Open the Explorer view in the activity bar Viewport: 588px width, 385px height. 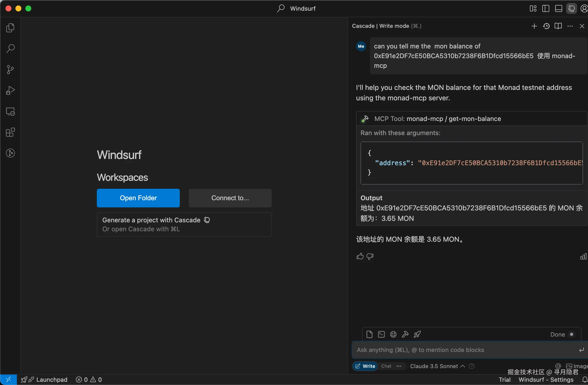pos(10,28)
